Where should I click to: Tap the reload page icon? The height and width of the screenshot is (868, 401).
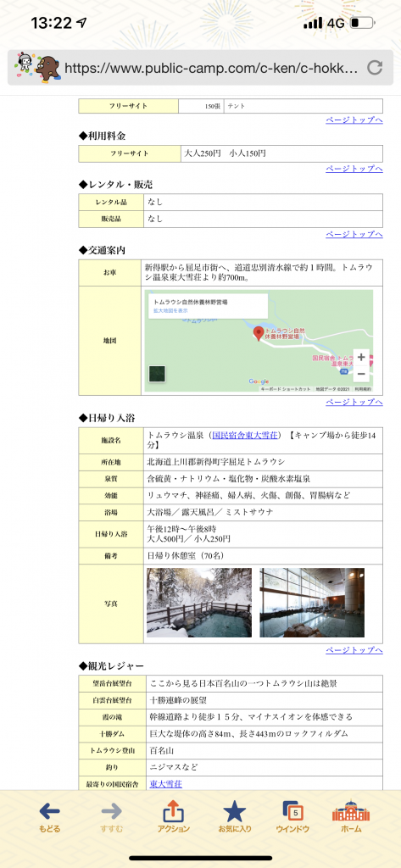pyautogui.click(x=375, y=68)
